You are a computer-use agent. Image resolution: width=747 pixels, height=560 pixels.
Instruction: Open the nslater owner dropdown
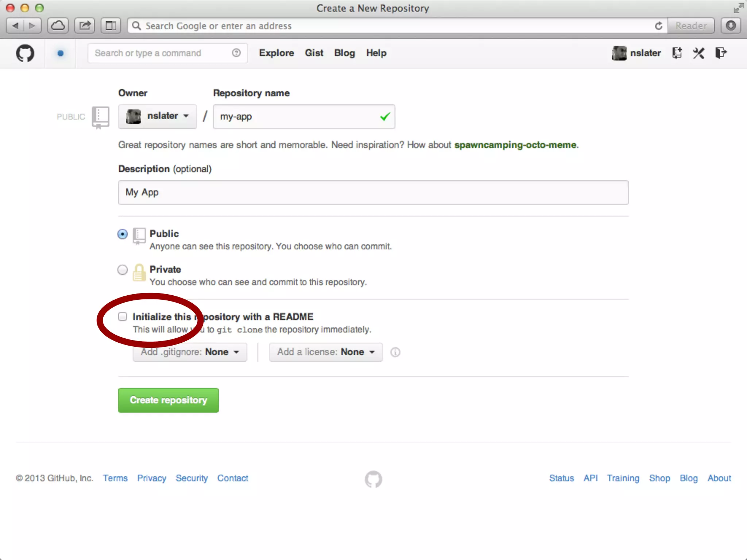[x=157, y=116]
